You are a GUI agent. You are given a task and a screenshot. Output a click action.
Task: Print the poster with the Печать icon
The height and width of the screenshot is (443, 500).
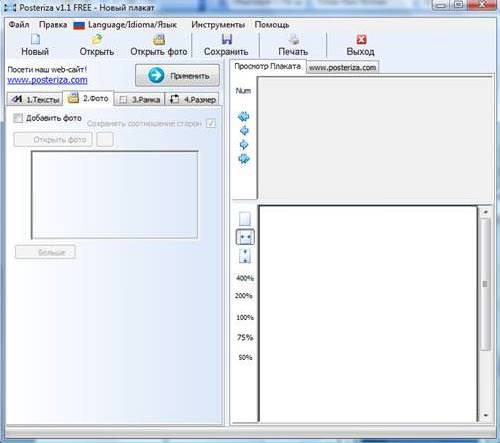pos(293,39)
